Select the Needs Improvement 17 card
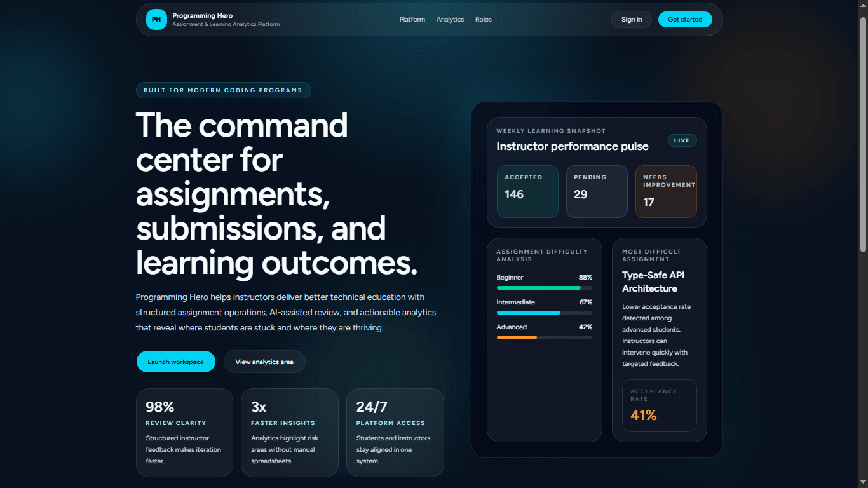Image resolution: width=868 pixels, height=488 pixels. (666, 192)
